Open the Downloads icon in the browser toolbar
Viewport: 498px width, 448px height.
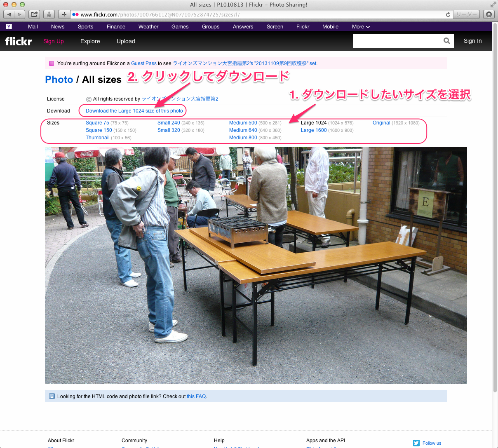488,14
